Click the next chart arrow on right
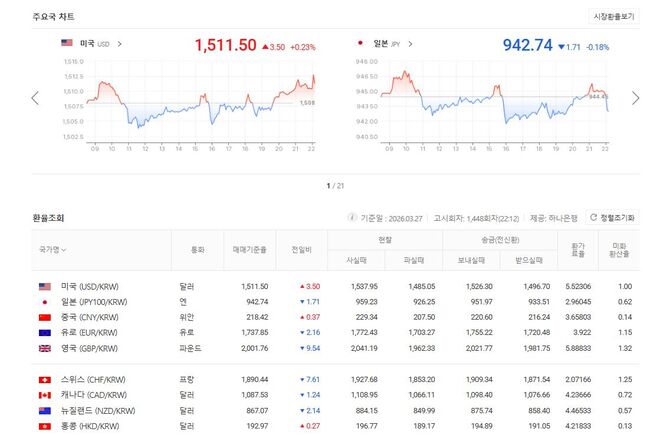This screenshot has height=435, width=650. click(635, 98)
